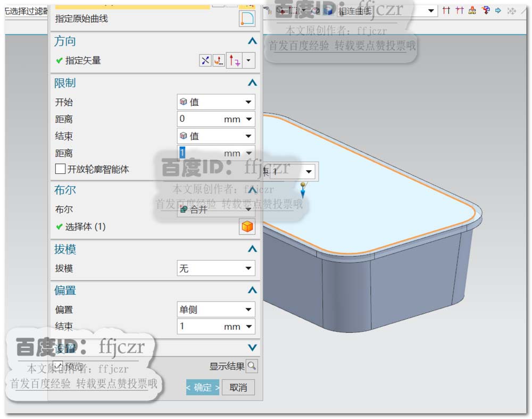Click the reverse direction vector icon
The width and height of the screenshot is (532, 419).
tap(205, 61)
